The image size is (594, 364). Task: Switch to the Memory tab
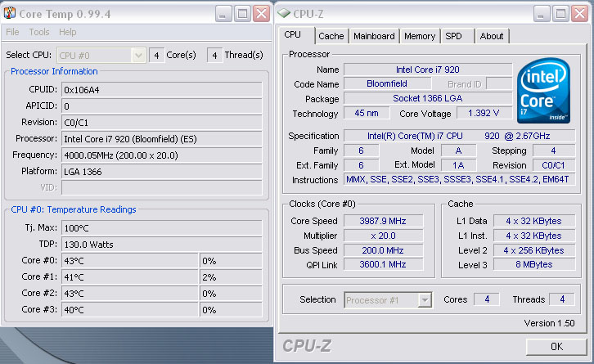click(x=420, y=36)
